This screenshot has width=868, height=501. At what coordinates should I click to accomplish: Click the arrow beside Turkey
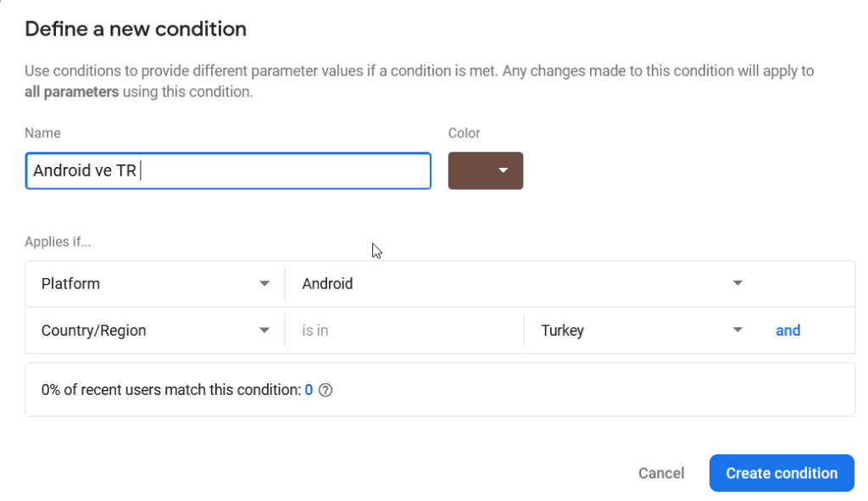point(737,331)
